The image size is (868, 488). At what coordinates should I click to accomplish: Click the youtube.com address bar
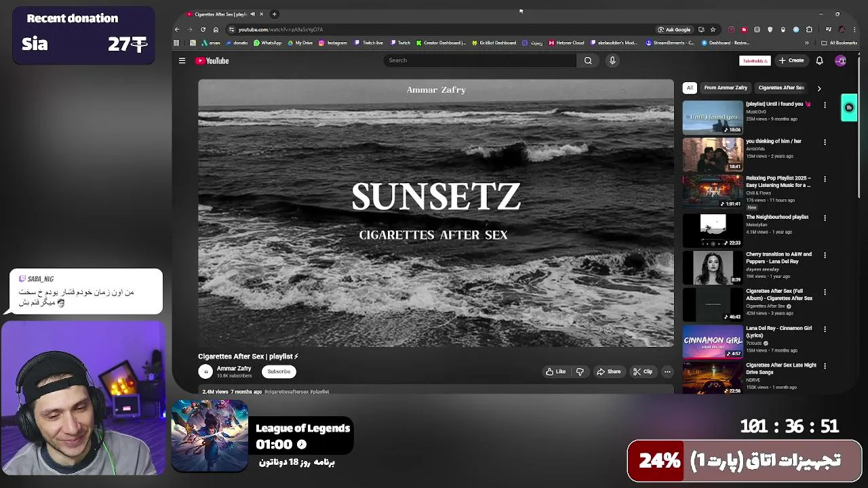pyautogui.click(x=441, y=29)
